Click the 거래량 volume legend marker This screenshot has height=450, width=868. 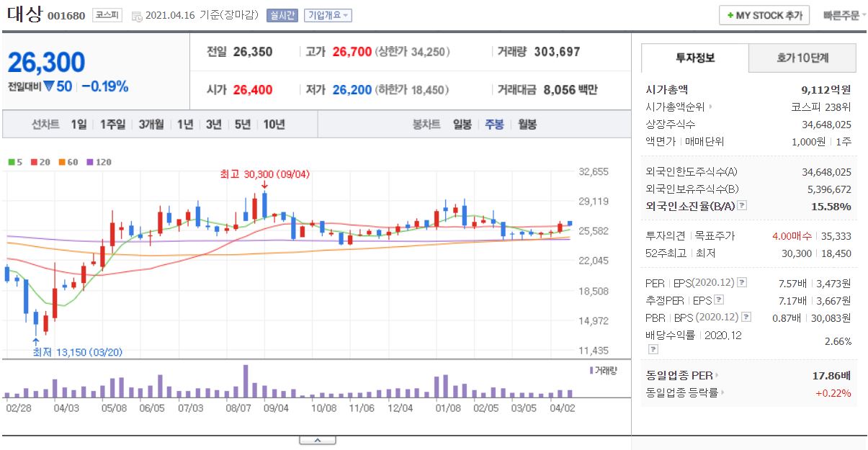[591, 370]
